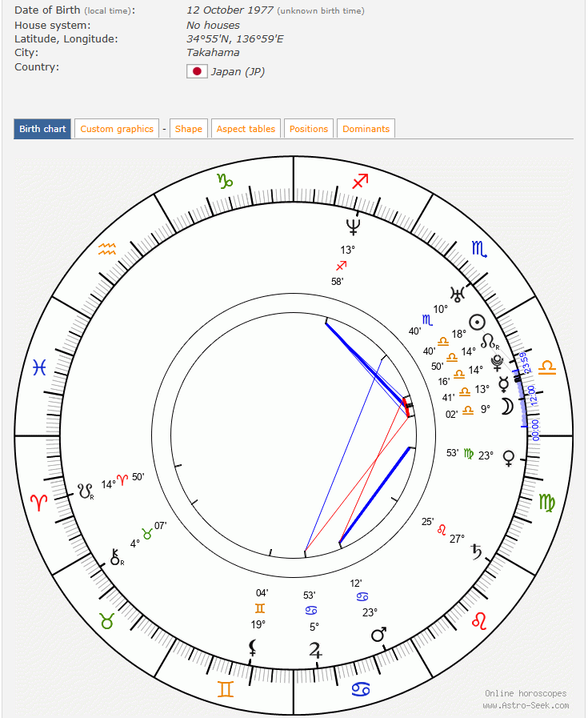
Task: Click the Pisces sign on outer ring
Action: pyautogui.click(x=39, y=367)
